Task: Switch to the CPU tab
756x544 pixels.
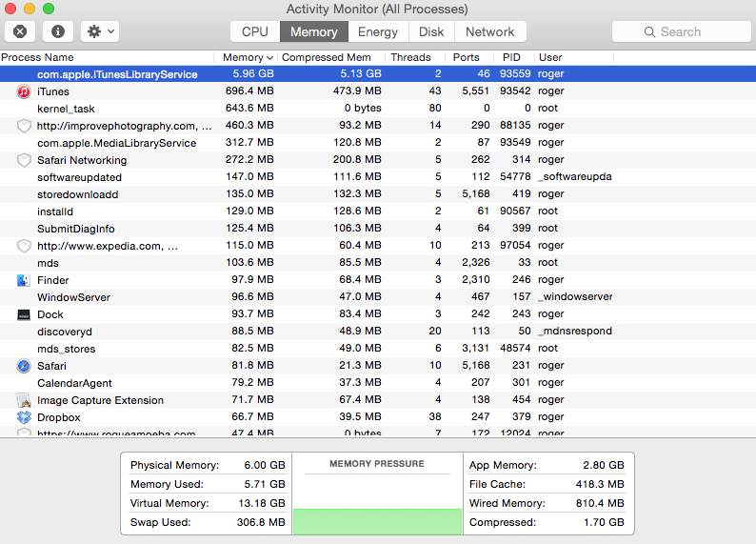Action: click(x=254, y=31)
